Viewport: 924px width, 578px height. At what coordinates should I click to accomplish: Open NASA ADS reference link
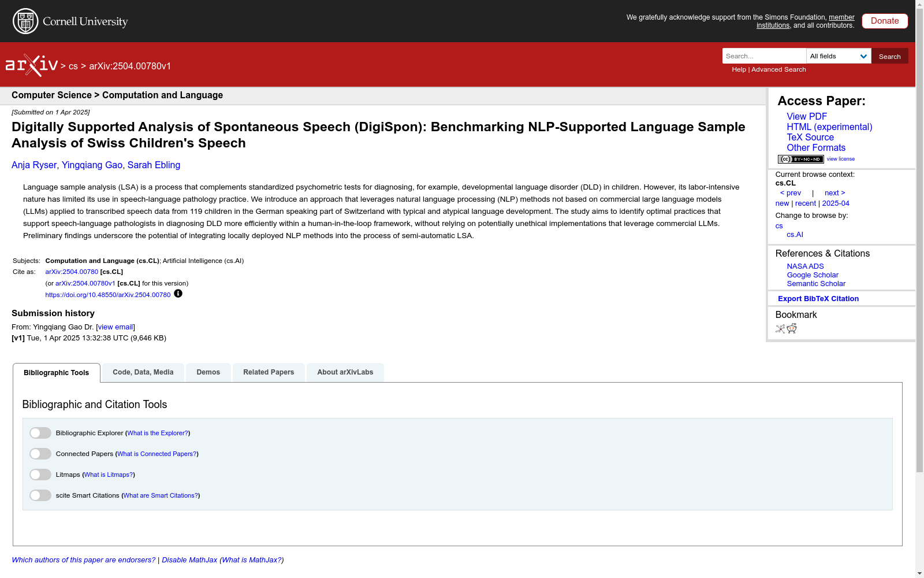805,266
